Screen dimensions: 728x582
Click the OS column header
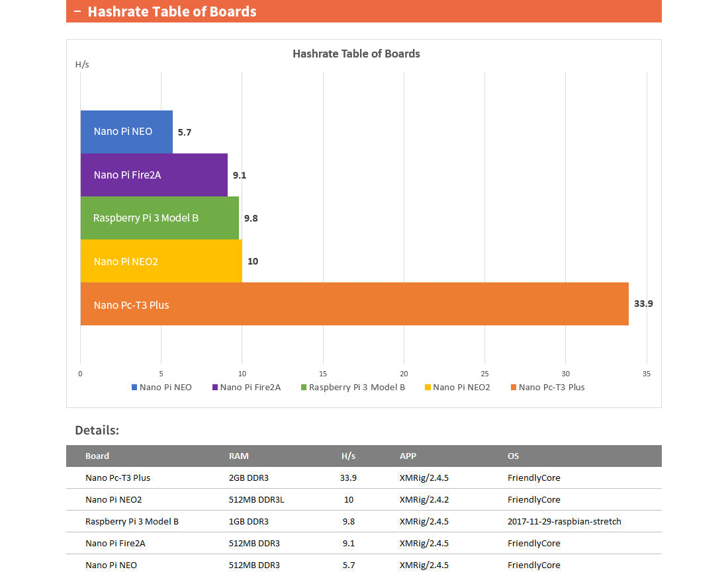pos(514,456)
